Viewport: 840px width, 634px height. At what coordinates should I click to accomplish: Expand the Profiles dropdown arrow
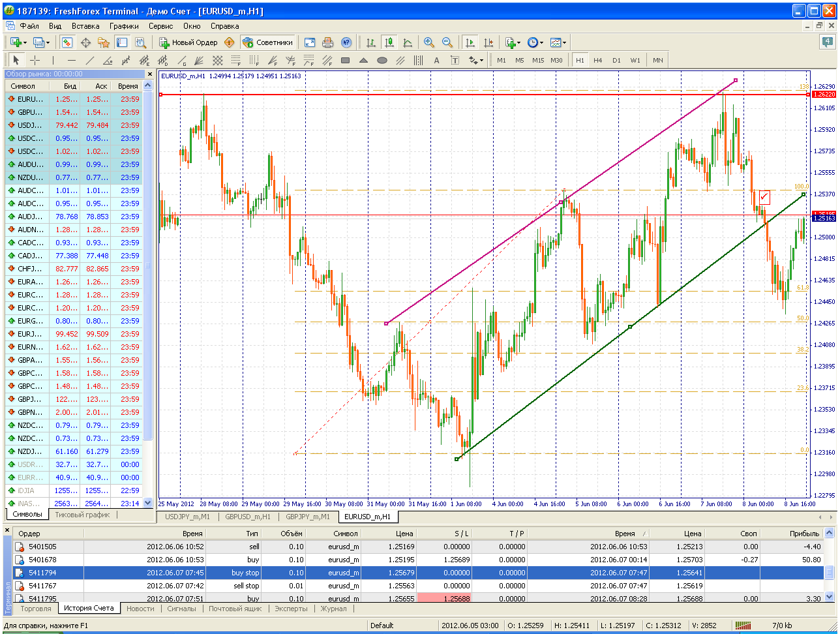48,42
